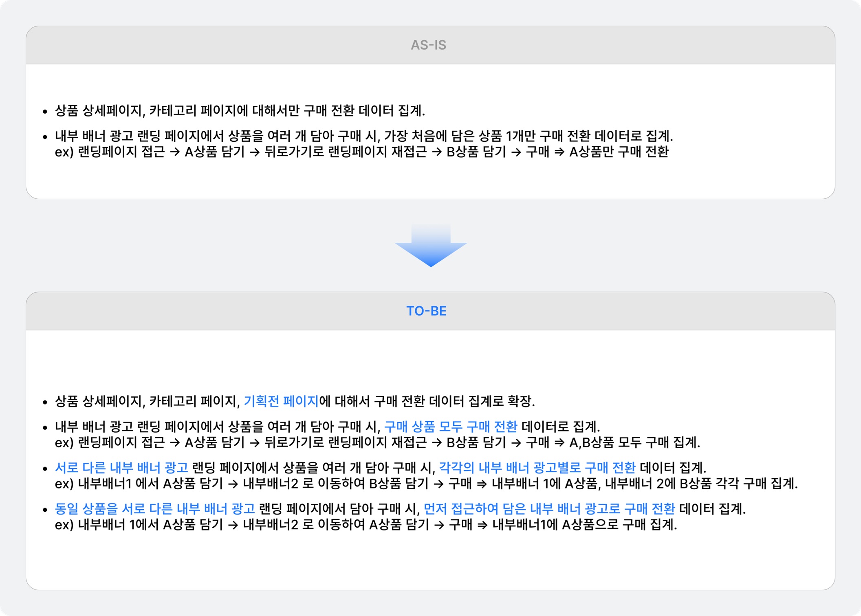This screenshot has height=616, width=861.
Task: Click TO-BE example ending 'B상품 각각 구매 집계'
Action: 426,484
